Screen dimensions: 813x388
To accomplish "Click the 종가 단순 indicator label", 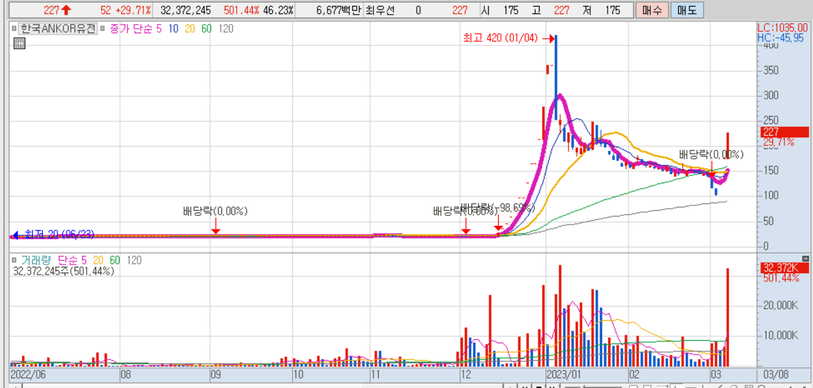I will point(130,29).
